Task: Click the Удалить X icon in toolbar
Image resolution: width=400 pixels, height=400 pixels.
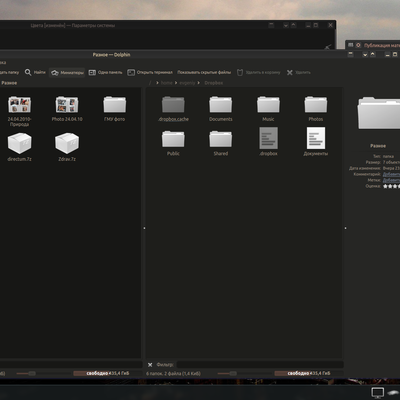Action: click(290, 72)
